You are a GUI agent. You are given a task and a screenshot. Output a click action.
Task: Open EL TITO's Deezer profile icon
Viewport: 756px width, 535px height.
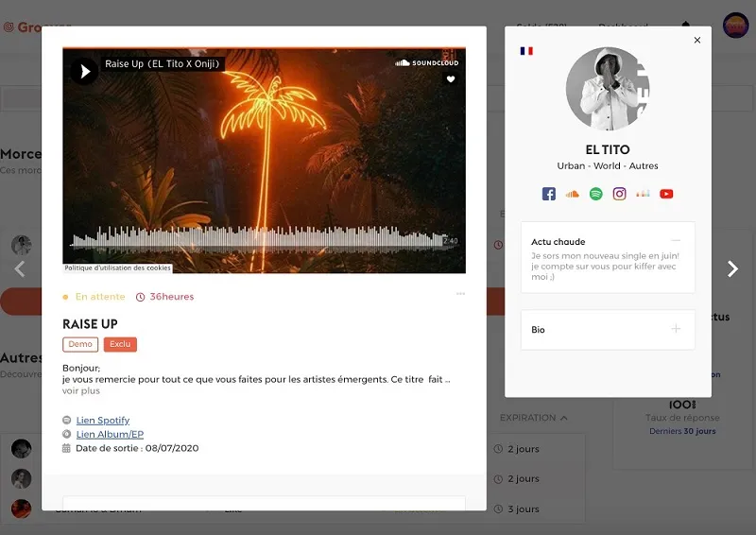pyautogui.click(x=644, y=194)
